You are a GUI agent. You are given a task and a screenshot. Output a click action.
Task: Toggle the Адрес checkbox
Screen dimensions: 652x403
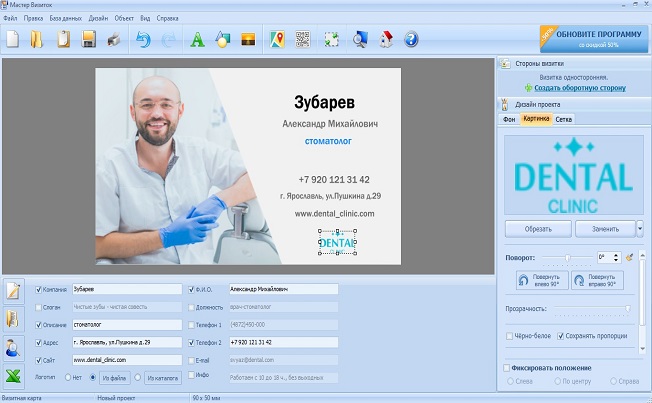click(39, 343)
